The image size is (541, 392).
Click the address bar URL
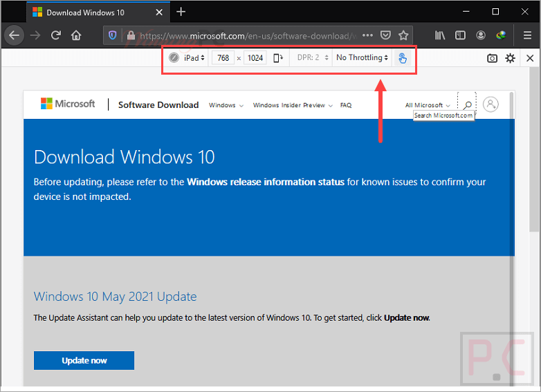(248, 36)
